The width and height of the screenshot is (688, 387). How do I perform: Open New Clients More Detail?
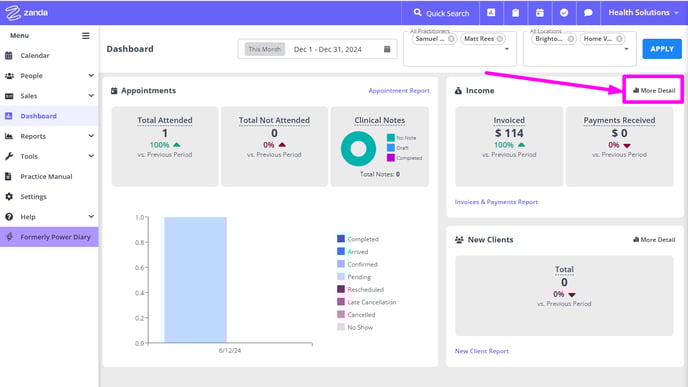pyautogui.click(x=654, y=240)
